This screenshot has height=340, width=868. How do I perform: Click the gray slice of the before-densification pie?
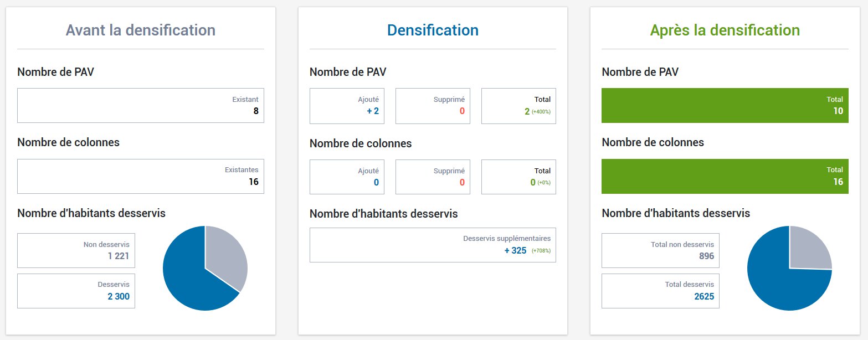pyautogui.click(x=224, y=255)
